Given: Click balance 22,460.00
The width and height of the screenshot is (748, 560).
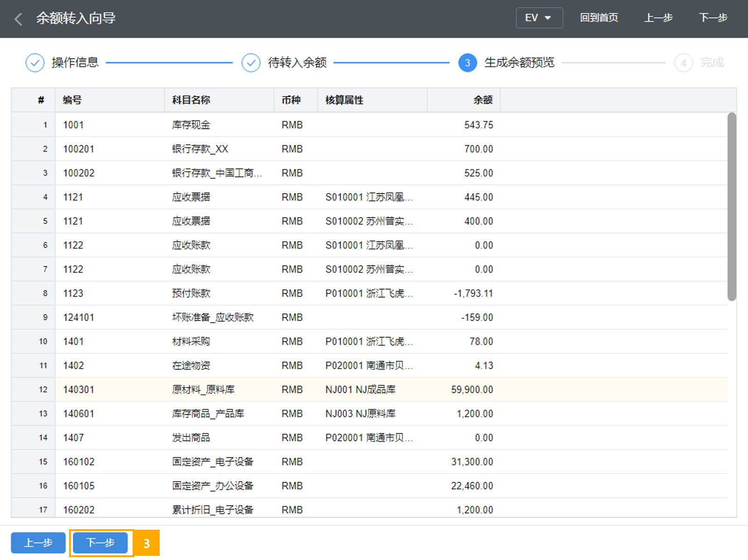Looking at the screenshot, I should [x=472, y=486].
